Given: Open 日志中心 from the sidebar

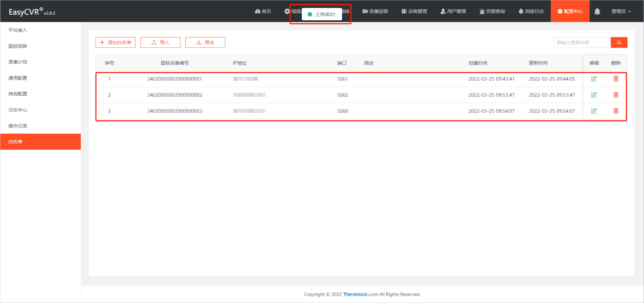Looking at the screenshot, I should (18, 110).
